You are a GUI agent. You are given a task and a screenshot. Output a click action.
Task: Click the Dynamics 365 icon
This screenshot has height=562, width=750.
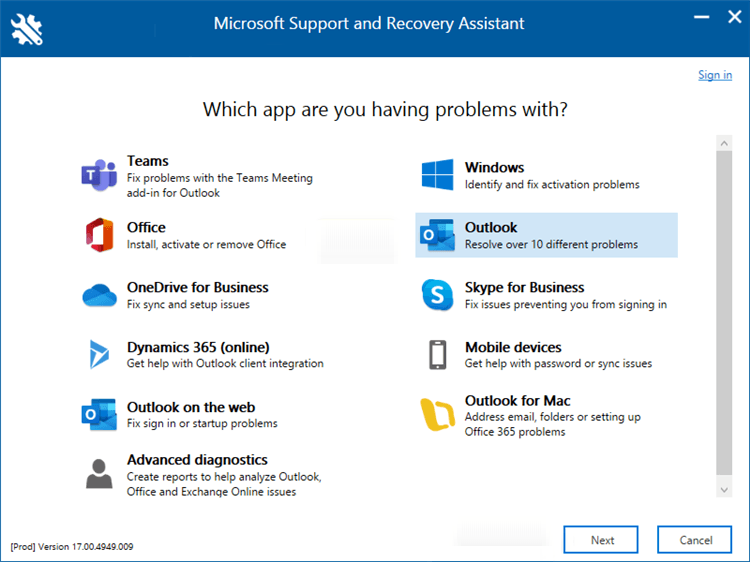point(99,354)
